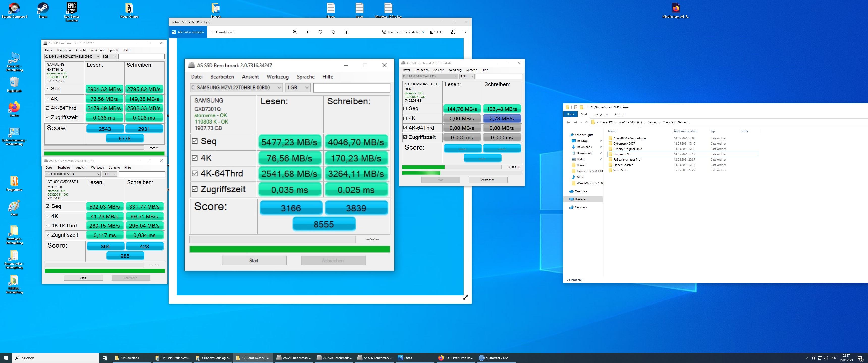Open the D: ST8000VN0022-2EL112 drive dropdown

[430, 76]
